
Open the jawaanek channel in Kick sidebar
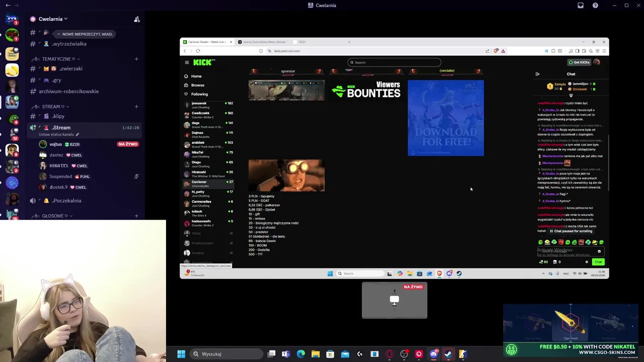click(x=208, y=105)
